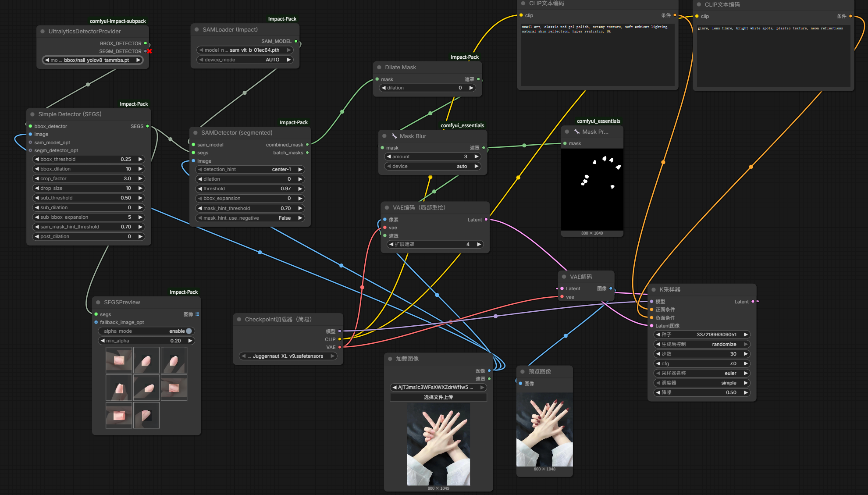
Task: Toggle alpha_mode enable switch in SEGSPreview
Action: coord(189,331)
